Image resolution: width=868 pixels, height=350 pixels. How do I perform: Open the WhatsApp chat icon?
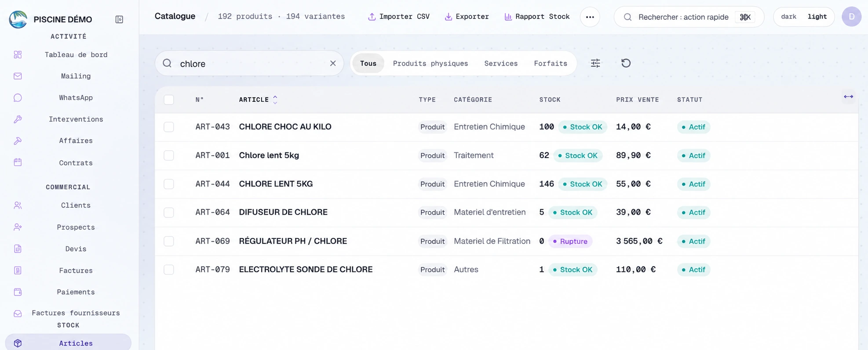(18, 97)
